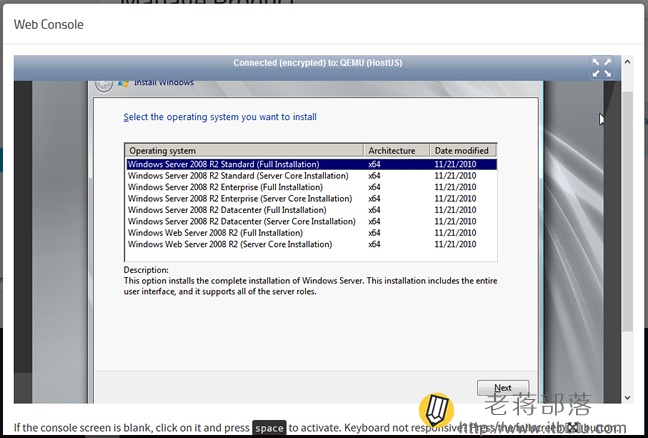Click the Architecture column header
Screen dimensions: 648x438
(397, 150)
